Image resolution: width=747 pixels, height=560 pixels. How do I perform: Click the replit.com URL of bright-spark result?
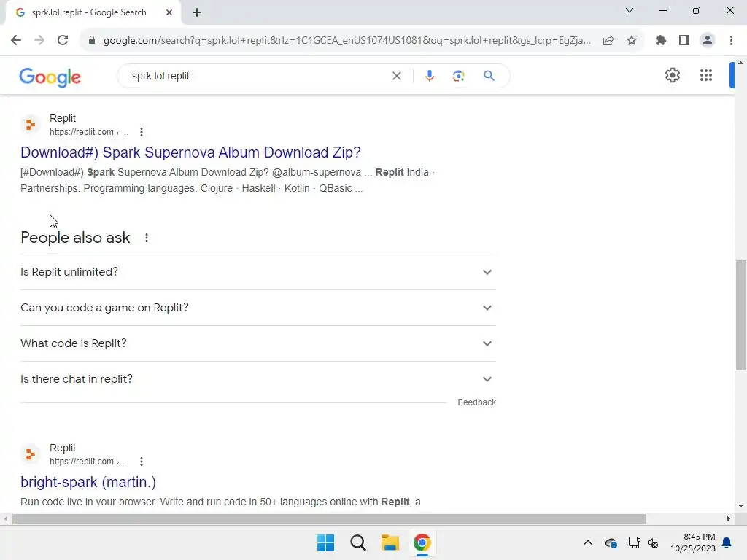pos(89,462)
